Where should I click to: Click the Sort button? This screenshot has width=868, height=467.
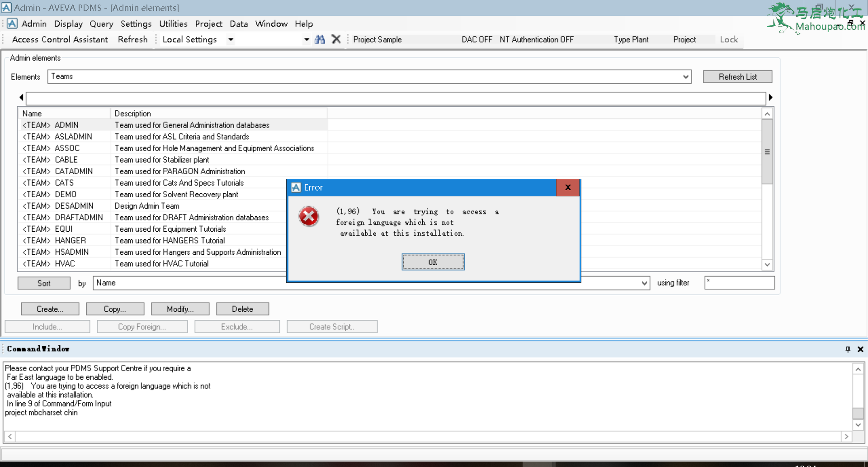pyautogui.click(x=44, y=283)
